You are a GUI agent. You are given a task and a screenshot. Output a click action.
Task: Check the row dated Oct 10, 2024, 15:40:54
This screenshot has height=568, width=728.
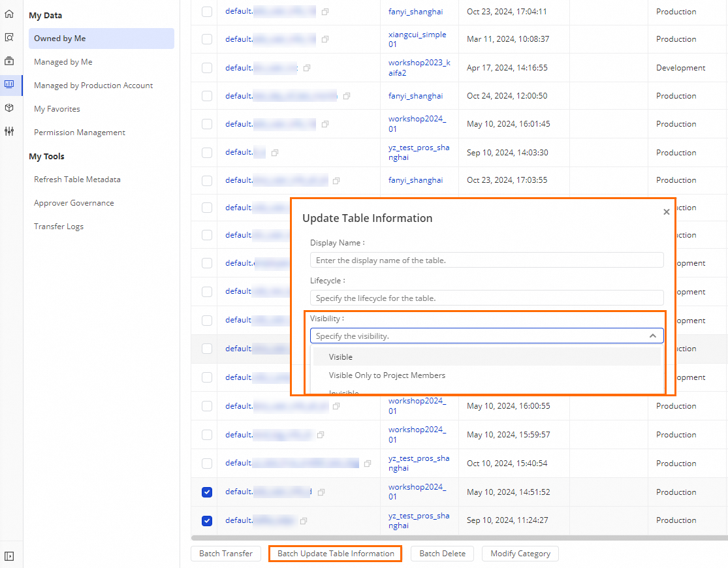click(x=207, y=464)
